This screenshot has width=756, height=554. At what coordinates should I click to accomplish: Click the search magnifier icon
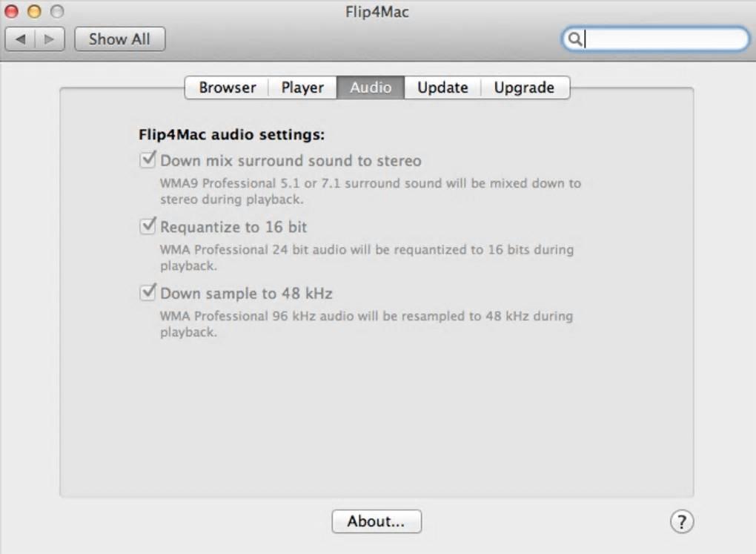[574, 39]
